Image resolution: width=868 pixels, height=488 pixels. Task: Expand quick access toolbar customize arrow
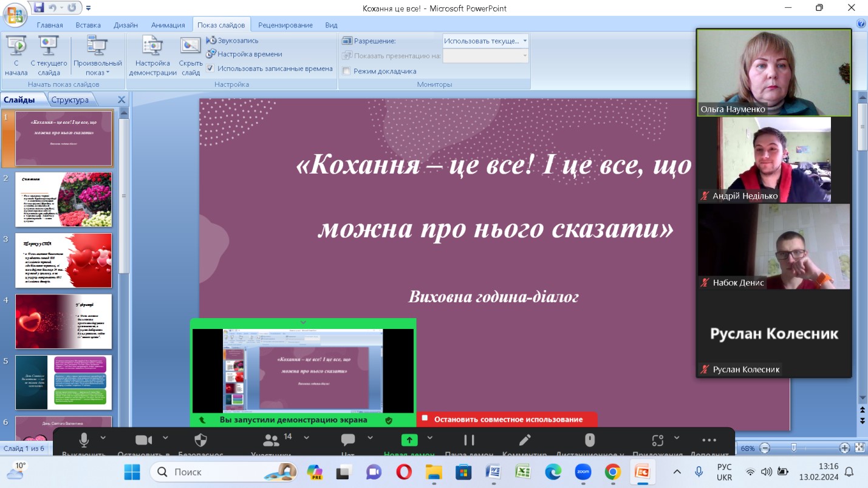pos(89,8)
